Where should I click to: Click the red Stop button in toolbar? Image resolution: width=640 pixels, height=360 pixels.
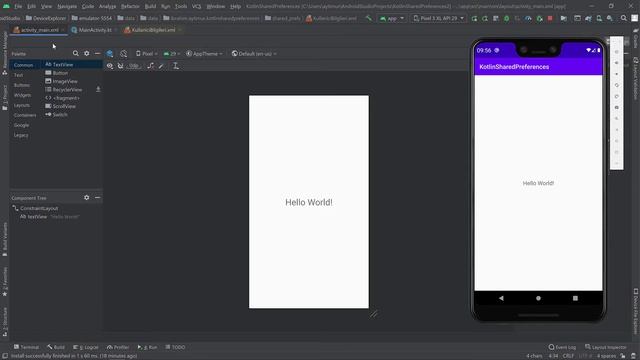click(x=550, y=18)
